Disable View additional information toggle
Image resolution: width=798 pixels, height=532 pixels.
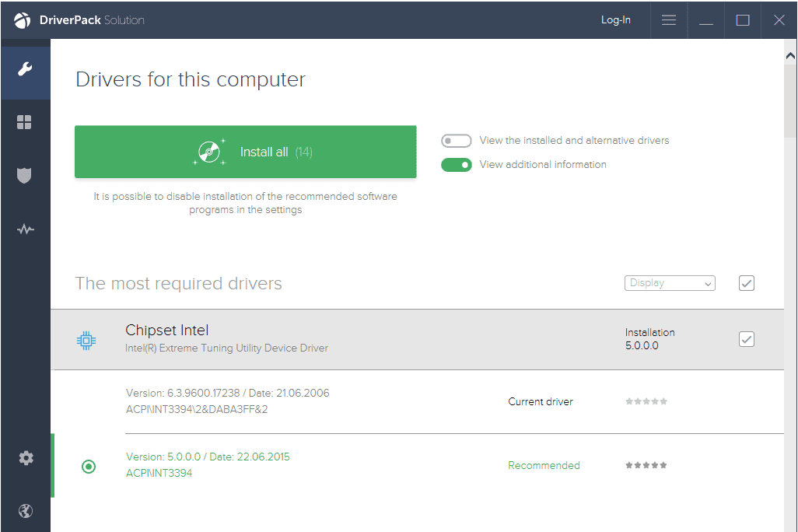pos(457,165)
